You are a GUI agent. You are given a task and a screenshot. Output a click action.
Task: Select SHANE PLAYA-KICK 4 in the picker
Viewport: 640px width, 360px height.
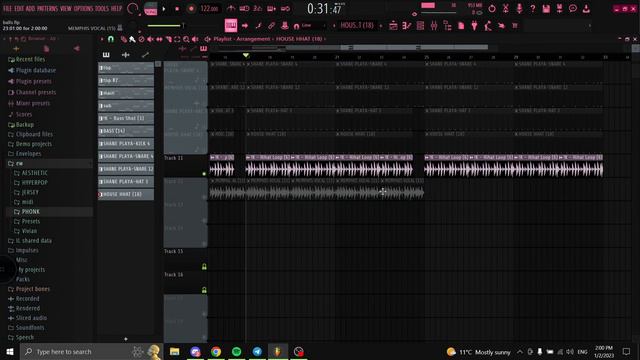pos(126,144)
